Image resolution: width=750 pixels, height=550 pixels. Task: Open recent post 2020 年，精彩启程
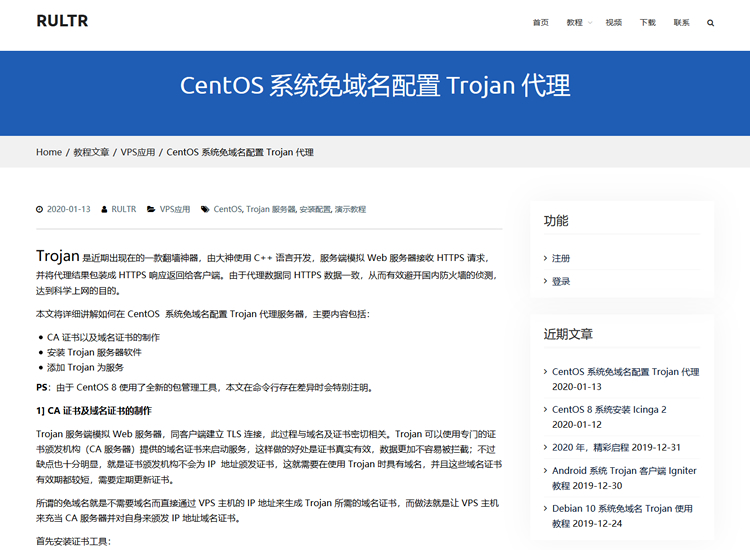590,447
